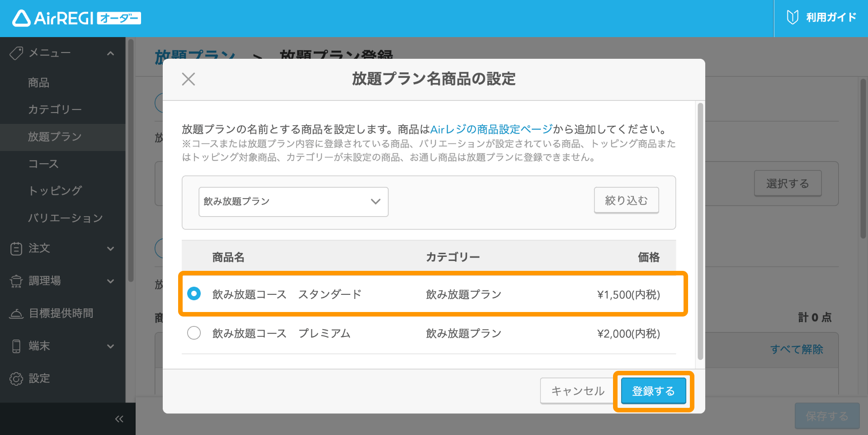Click the メニュー tag icon in the sidebar

(16, 53)
